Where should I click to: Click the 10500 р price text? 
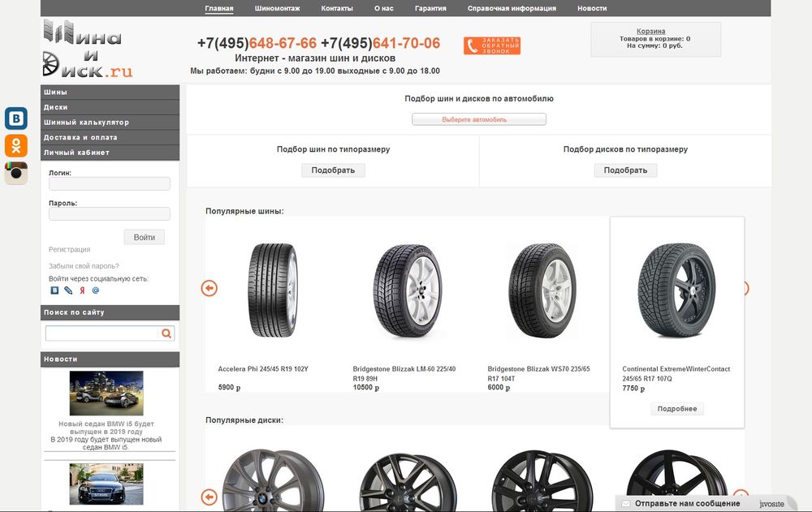(x=366, y=387)
